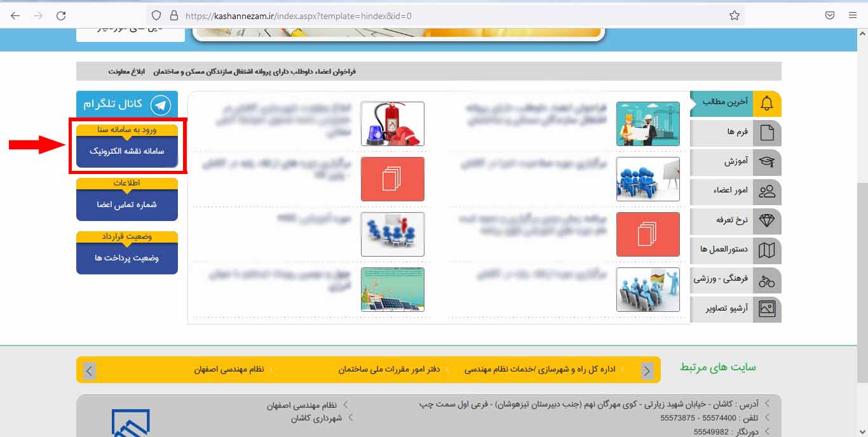The width and height of the screenshot is (868, 437).
Task: Reload the page with the refresh icon
Action: 60,15
